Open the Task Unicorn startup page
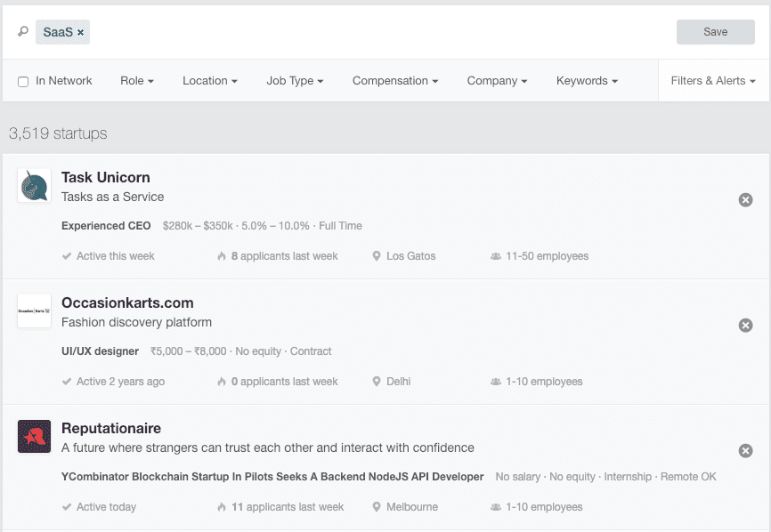 pyautogui.click(x=106, y=177)
